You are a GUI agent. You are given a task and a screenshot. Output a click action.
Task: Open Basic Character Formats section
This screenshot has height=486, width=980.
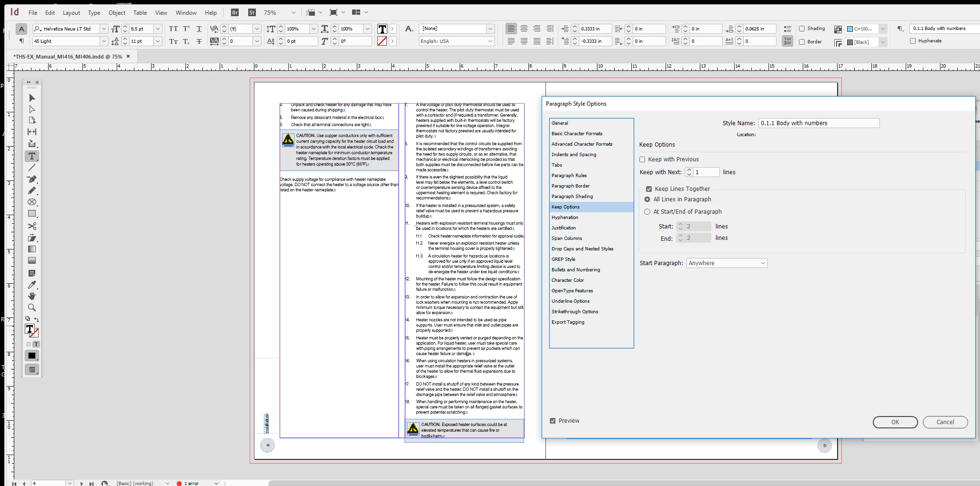pos(591,134)
